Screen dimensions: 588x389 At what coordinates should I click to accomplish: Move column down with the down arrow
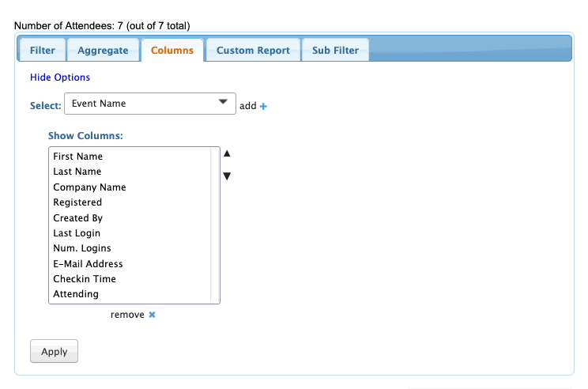point(227,176)
